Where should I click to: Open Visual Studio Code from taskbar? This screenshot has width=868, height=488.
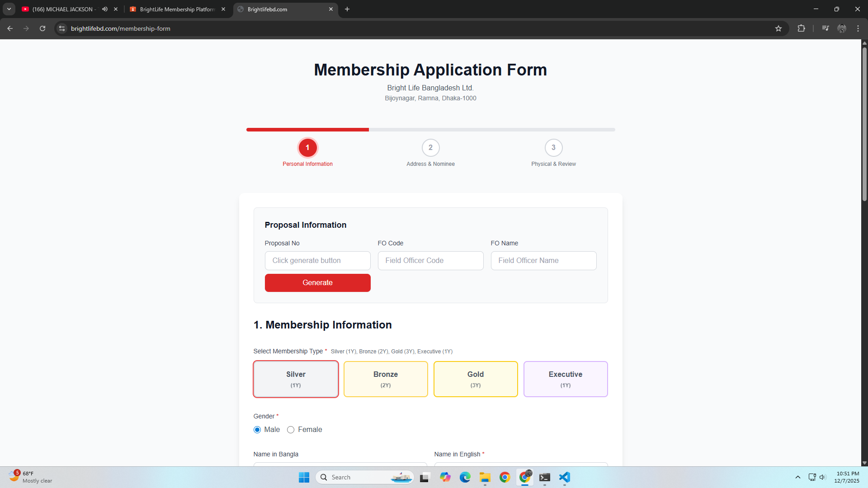(x=564, y=477)
